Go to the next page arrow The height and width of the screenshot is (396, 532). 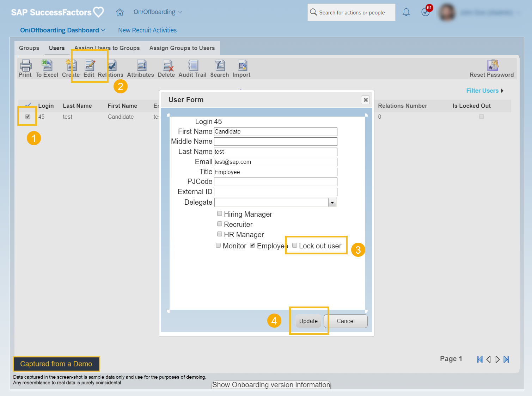tap(497, 359)
